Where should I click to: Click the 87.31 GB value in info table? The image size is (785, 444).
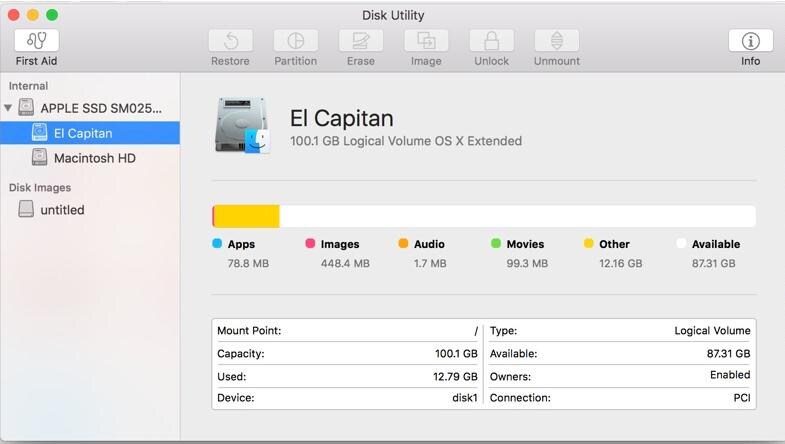click(728, 353)
